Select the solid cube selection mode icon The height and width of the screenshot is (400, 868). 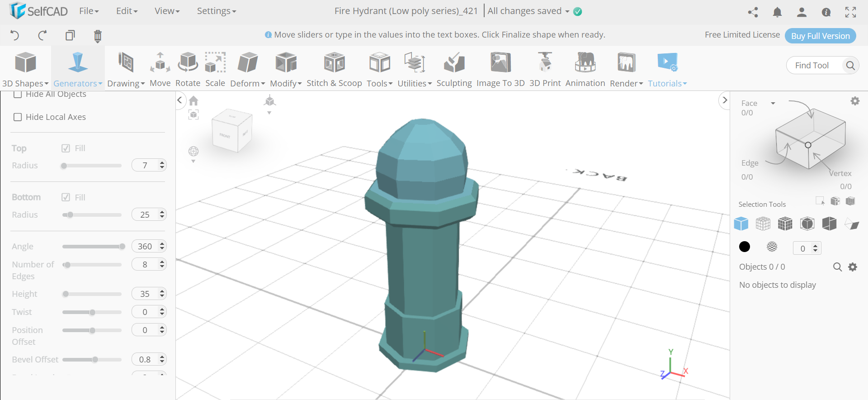tap(741, 224)
